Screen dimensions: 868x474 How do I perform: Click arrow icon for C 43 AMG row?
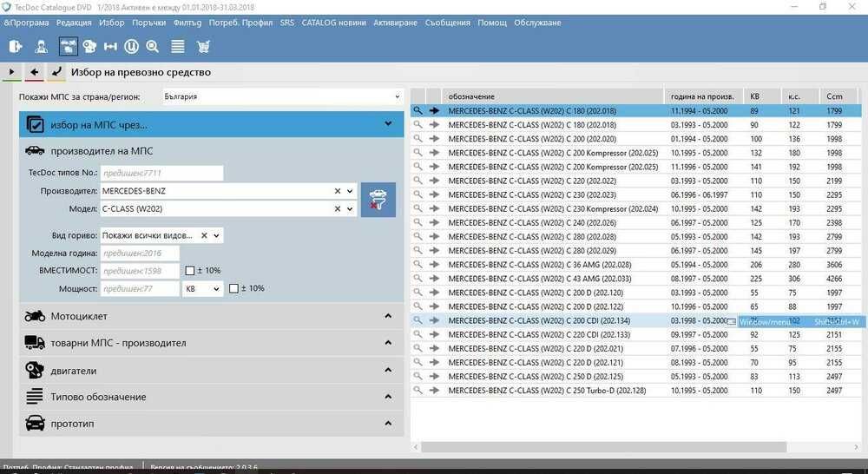(x=435, y=279)
